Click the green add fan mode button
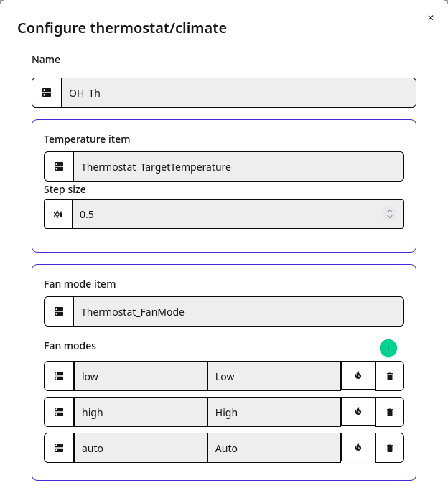The height and width of the screenshot is (488, 448). pos(388,348)
